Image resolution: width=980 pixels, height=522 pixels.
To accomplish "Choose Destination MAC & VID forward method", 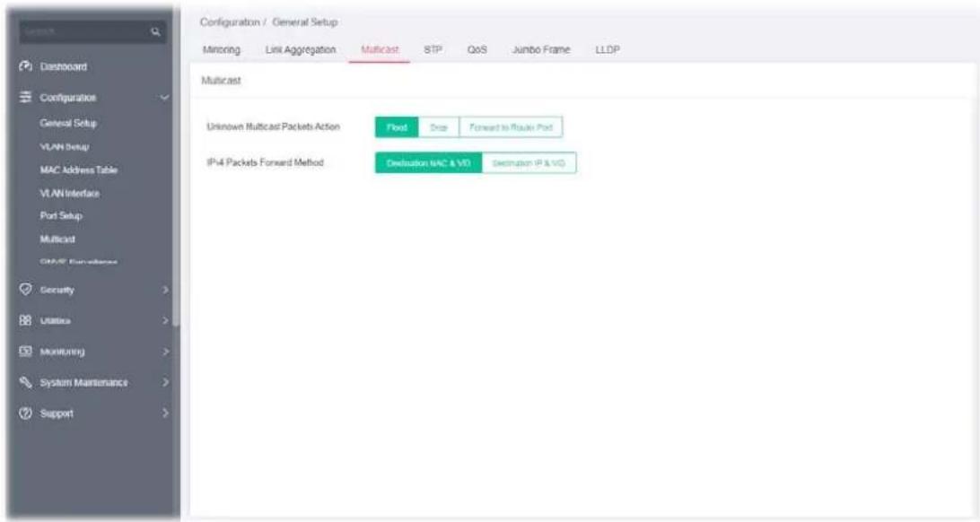I will tap(429, 163).
